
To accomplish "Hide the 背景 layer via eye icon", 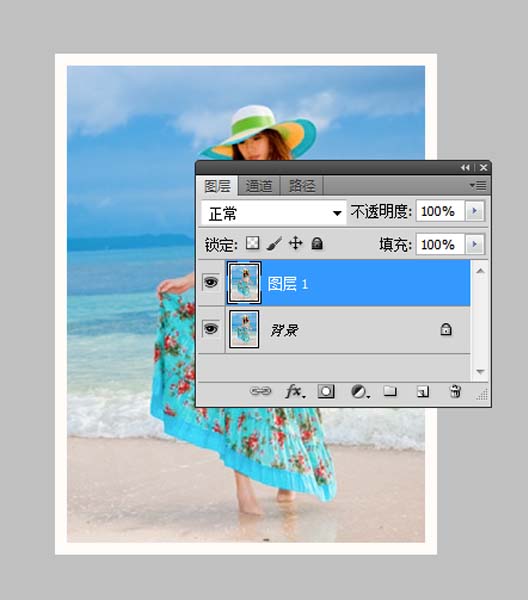I will [x=210, y=329].
